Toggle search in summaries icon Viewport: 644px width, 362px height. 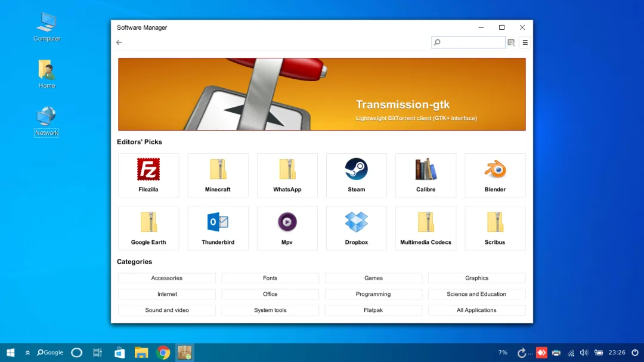click(x=512, y=42)
